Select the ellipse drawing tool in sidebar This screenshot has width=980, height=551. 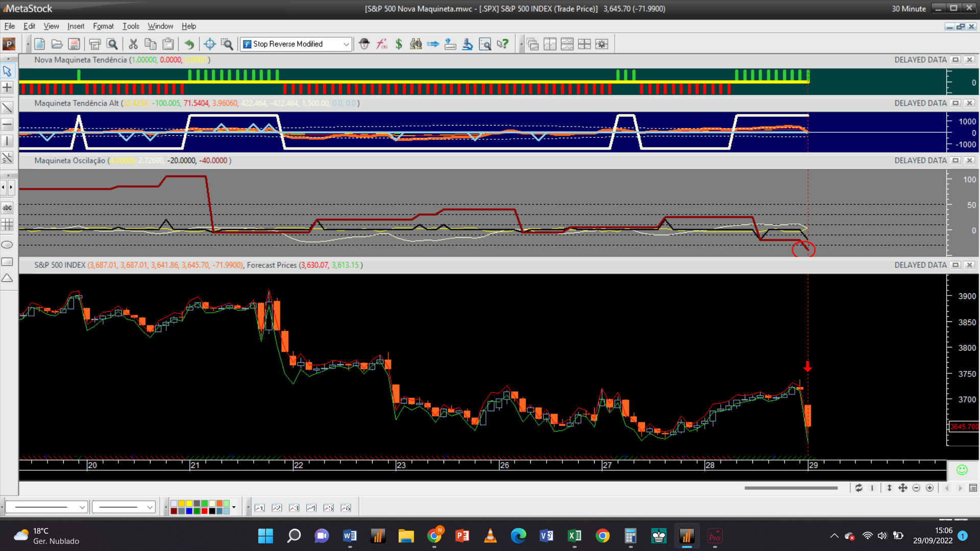pyautogui.click(x=7, y=245)
